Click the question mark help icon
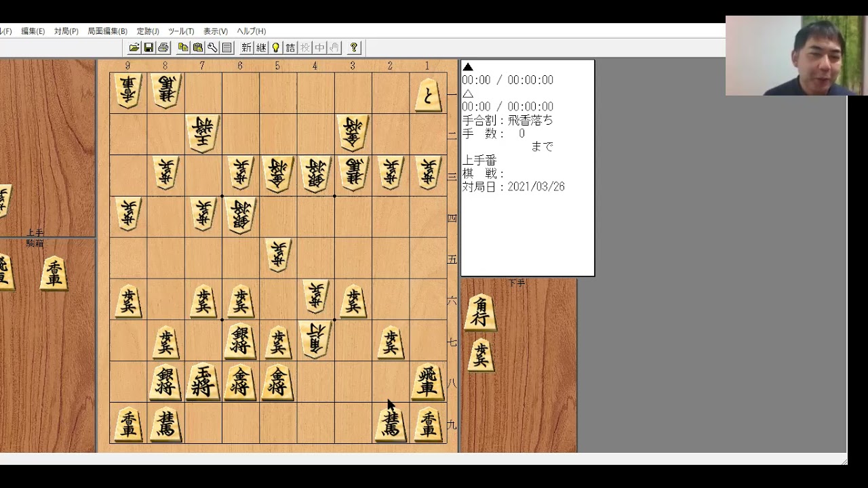Viewport: 868px width, 488px height. [353, 47]
